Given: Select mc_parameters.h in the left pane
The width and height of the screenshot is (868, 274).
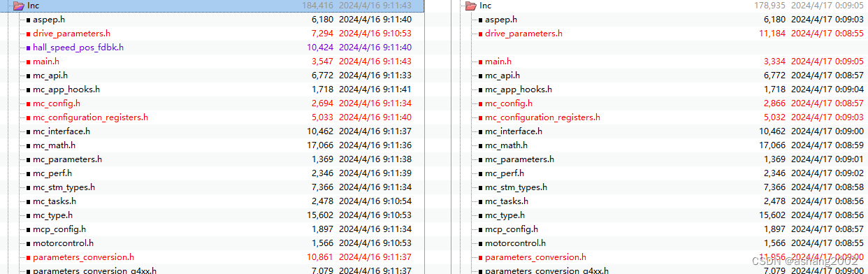Looking at the screenshot, I should [x=67, y=159].
